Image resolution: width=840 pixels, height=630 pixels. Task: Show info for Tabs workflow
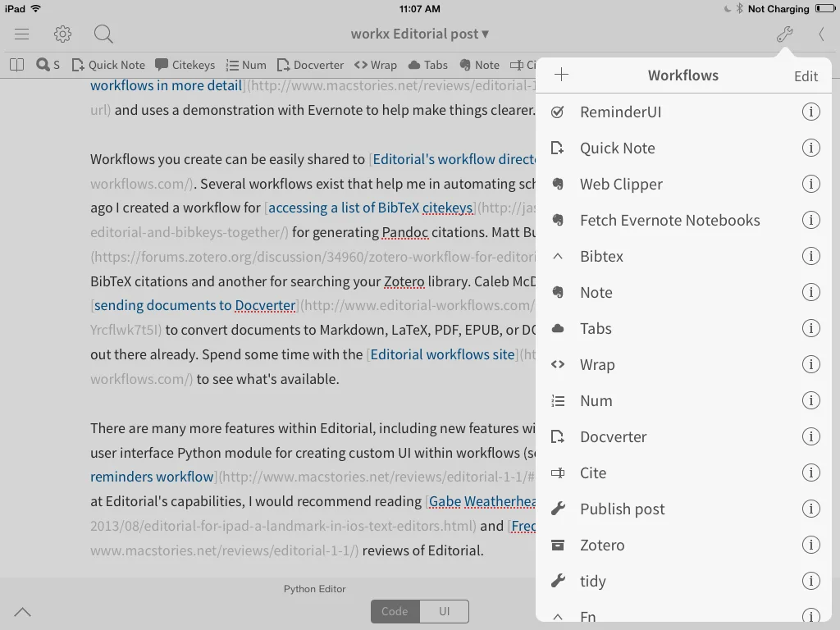811,328
